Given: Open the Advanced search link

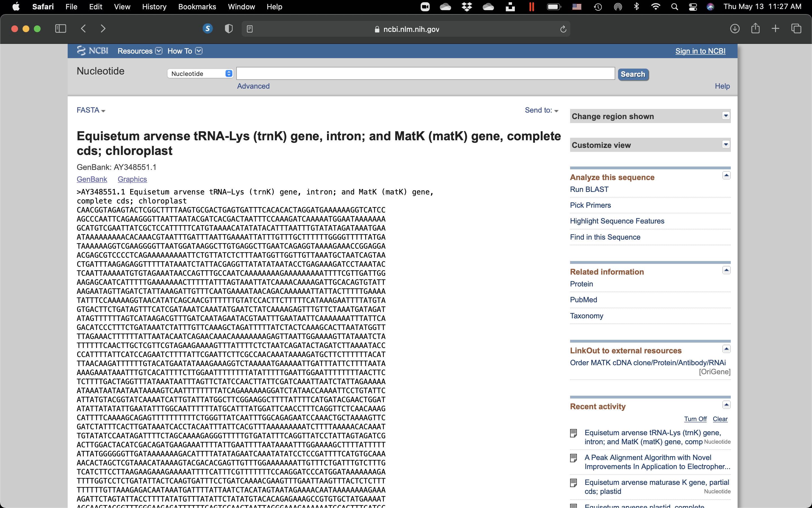Looking at the screenshot, I should (x=253, y=86).
